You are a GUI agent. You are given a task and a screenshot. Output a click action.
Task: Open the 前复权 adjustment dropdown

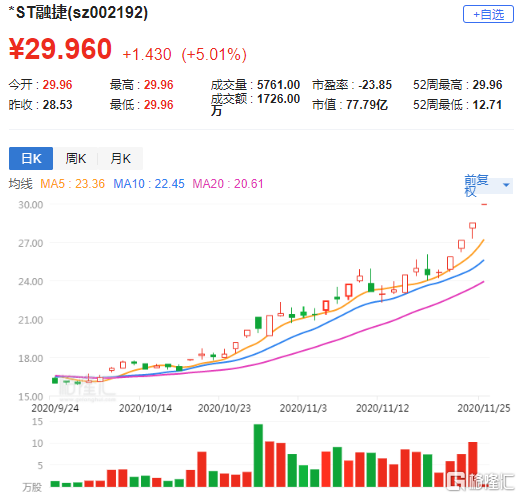(x=488, y=185)
